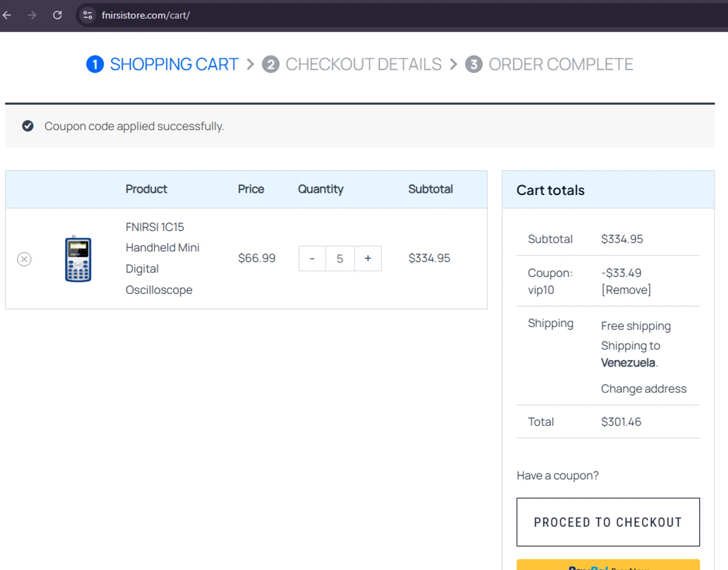
Task: Select the Shopping Cart step
Action: (174, 64)
